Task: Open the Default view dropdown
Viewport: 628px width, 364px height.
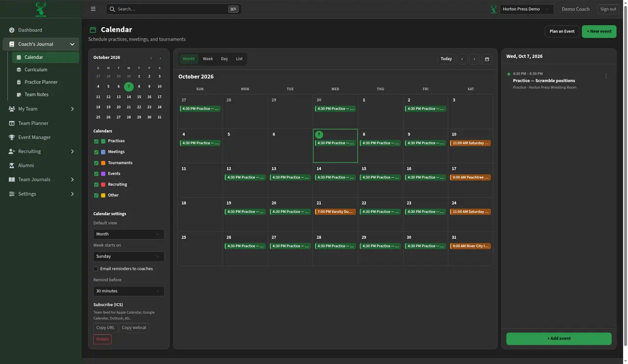Action: click(129, 234)
